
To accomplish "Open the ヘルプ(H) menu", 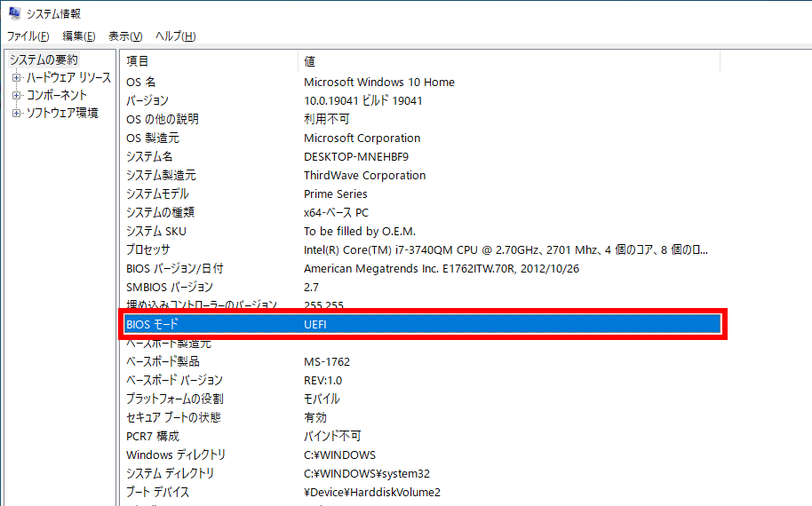I will pyautogui.click(x=175, y=36).
